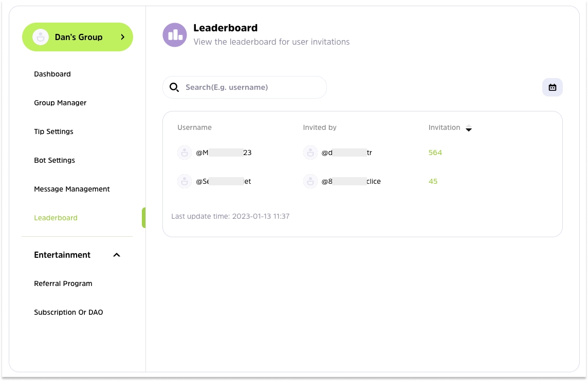Click avatar of inviter @8...clice
Image resolution: width=588 pixels, height=381 pixels.
pyautogui.click(x=310, y=181)
